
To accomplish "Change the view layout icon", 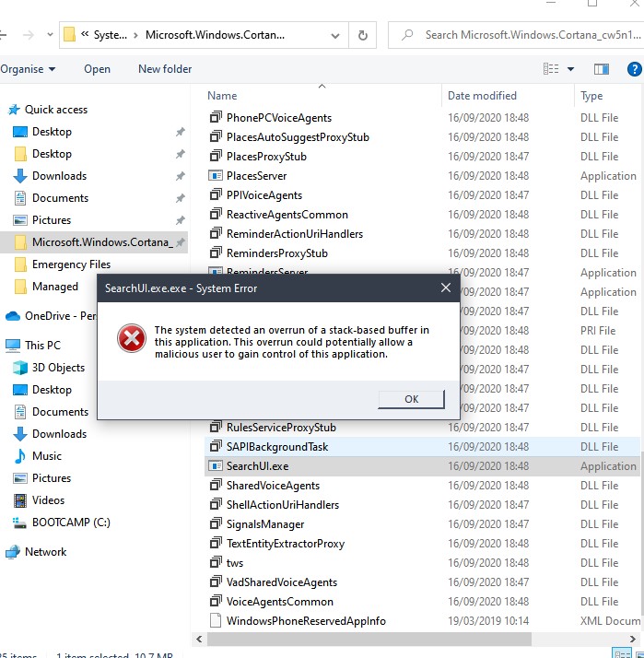I will click(x=551, y=69).
